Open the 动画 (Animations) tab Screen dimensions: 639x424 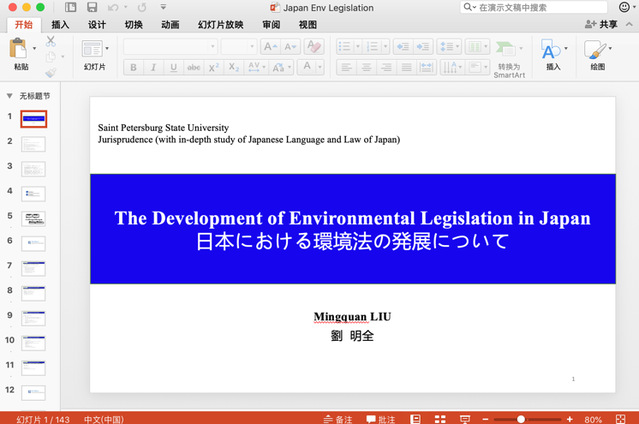tap(170, 24)
